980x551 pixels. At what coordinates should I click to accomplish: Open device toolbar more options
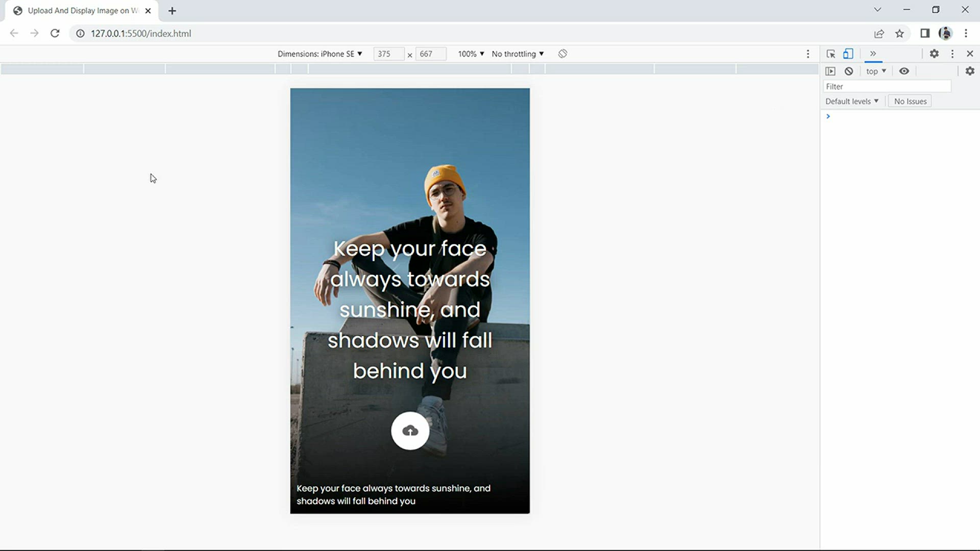[x=807, y=54]
